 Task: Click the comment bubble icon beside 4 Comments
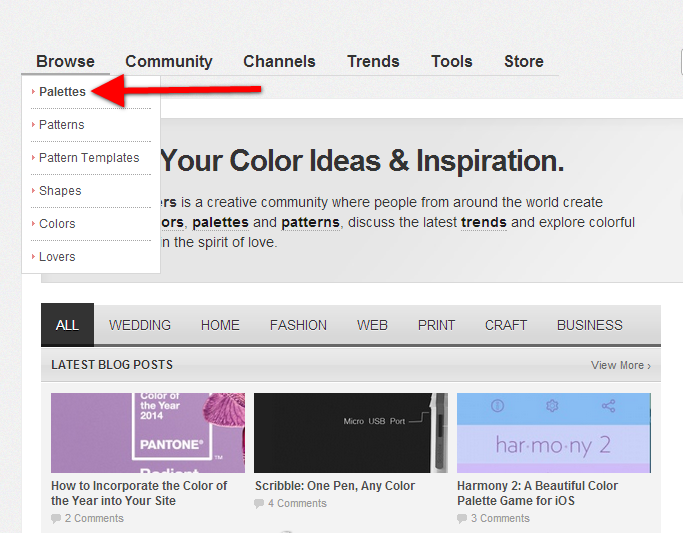(x=260, y=504)
